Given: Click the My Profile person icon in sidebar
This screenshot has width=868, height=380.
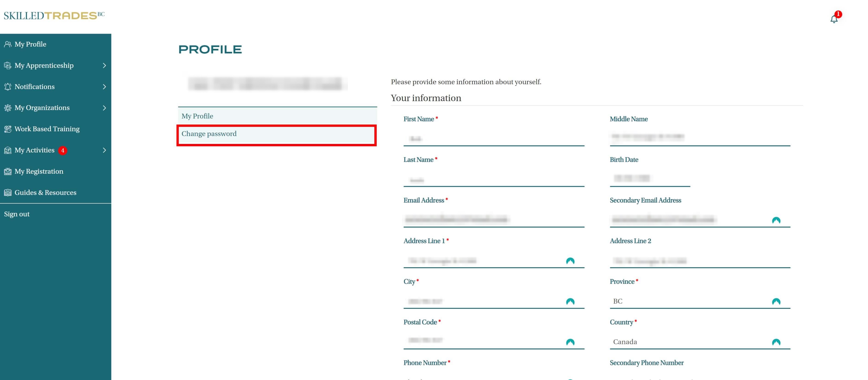Looking at the screenshot, I should coord(7,44).
